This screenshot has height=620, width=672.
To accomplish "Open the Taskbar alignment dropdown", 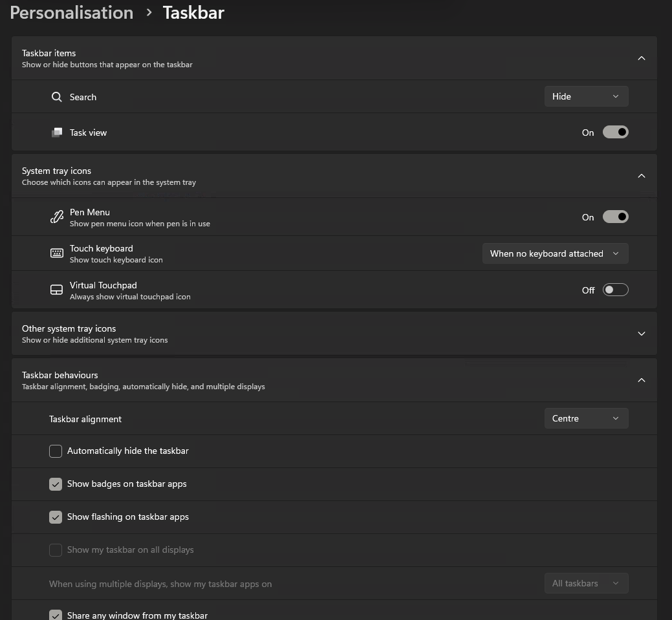I will pyautogui.click(x=586, y=418).
